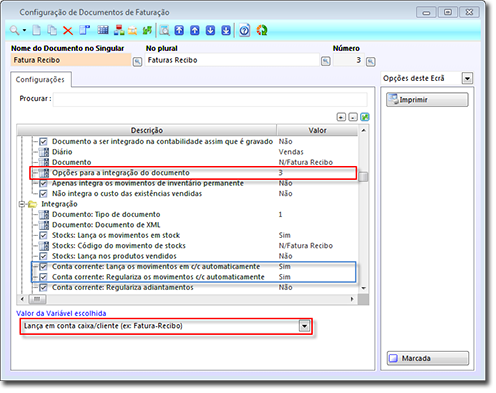
Task: Toggle Apenas integra os movimentos de inventário checkbox
Action: pos(43,183)
